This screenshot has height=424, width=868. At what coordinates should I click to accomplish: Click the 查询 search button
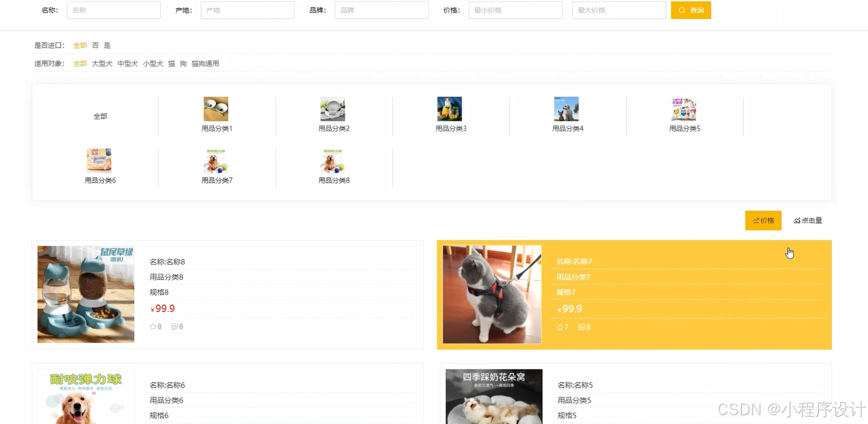[x=690, y=10]
